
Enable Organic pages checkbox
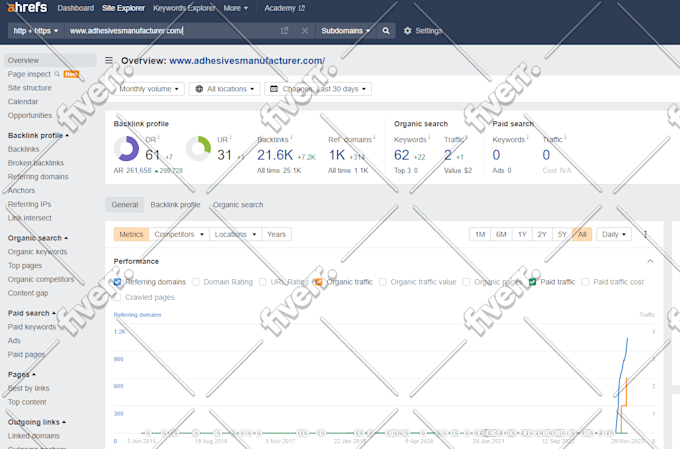pyautogui.click(x=466, y=282)
